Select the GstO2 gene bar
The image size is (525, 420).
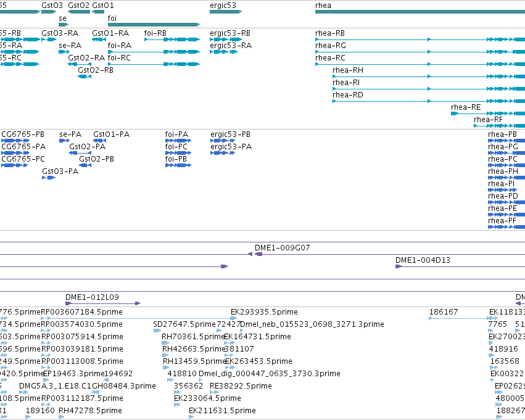point(79,12)
